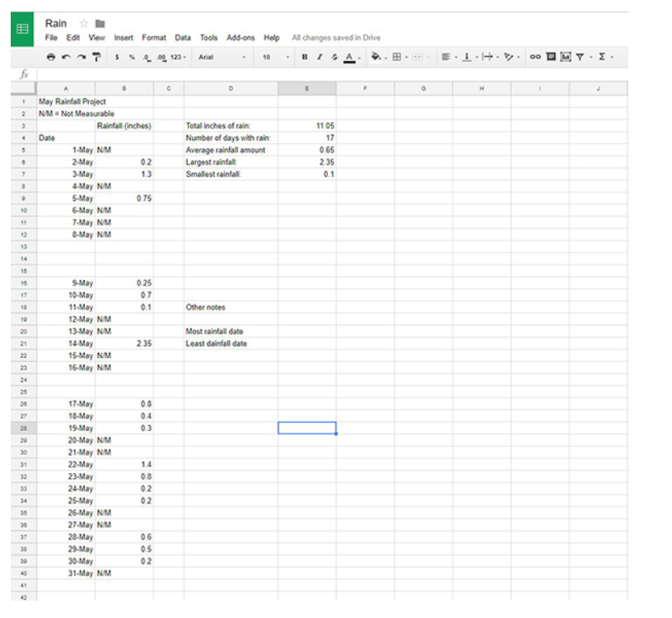The width and height of the screenshot is (672, 618).
Task: Click the 'Rainfall (inches)' header cell
Action: tap(124, 125)
